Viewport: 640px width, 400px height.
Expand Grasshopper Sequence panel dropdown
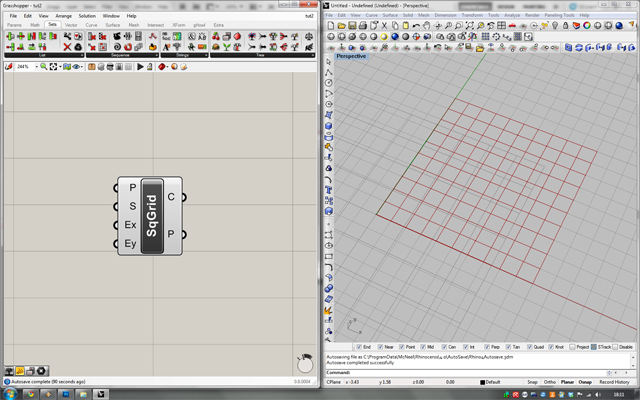[x=156, y=55]
